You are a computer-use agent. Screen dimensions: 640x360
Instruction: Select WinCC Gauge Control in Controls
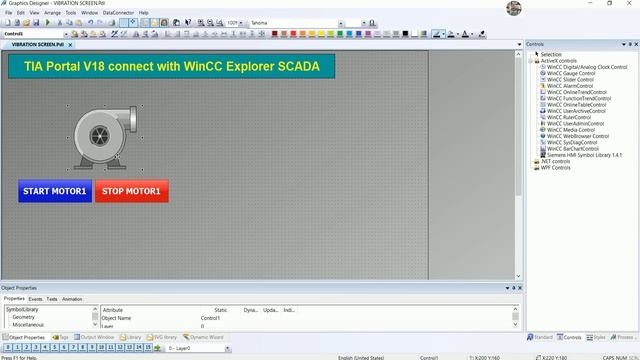pos(571,73)
